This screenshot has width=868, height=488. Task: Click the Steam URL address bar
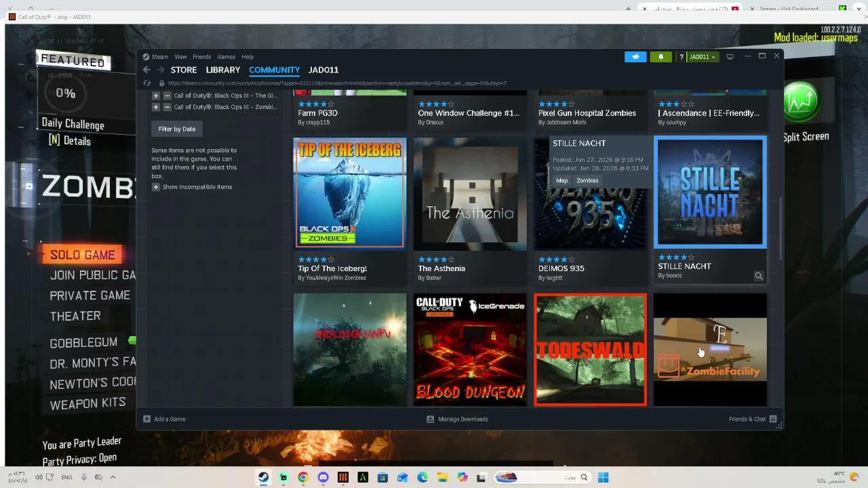pos(337,83)
